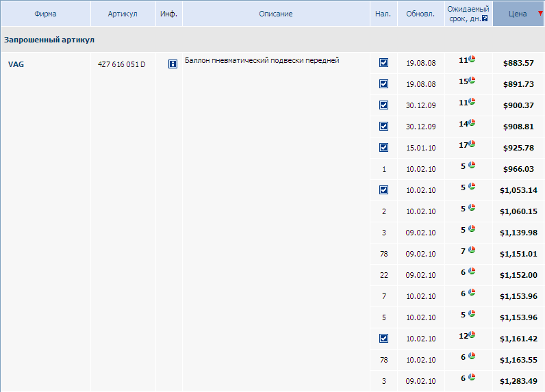Select price $1,060.15

pos(518,211)
